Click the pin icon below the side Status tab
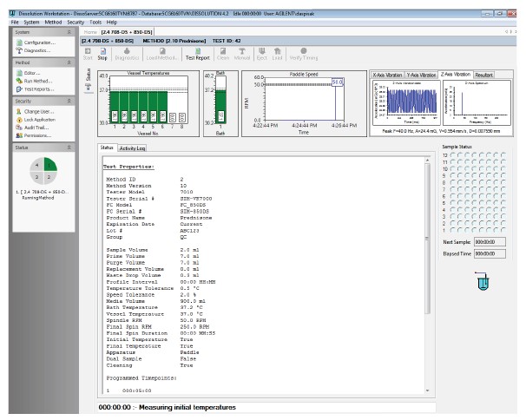 click(x=89, y=88)
